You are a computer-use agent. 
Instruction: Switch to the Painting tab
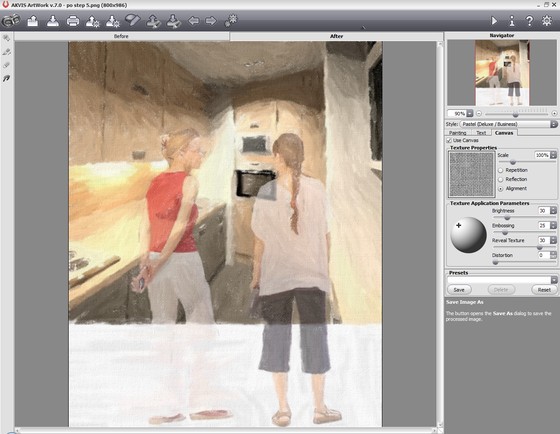[457, 133]
